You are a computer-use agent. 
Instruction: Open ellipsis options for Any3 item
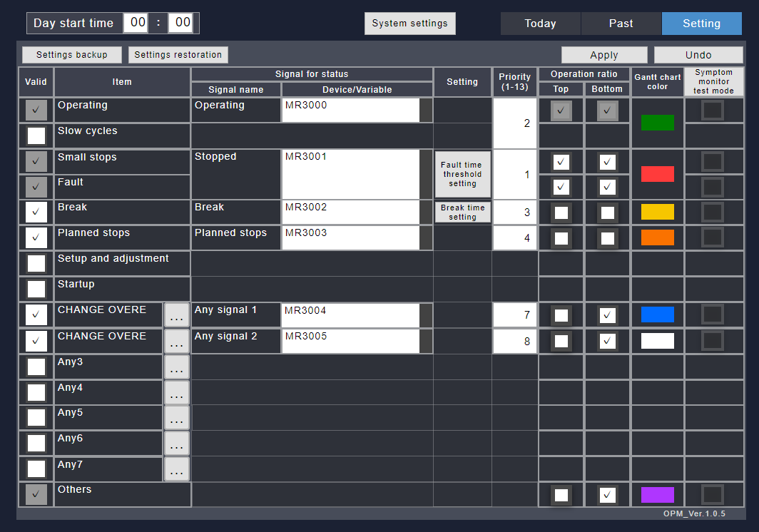[x=176, y=367]
